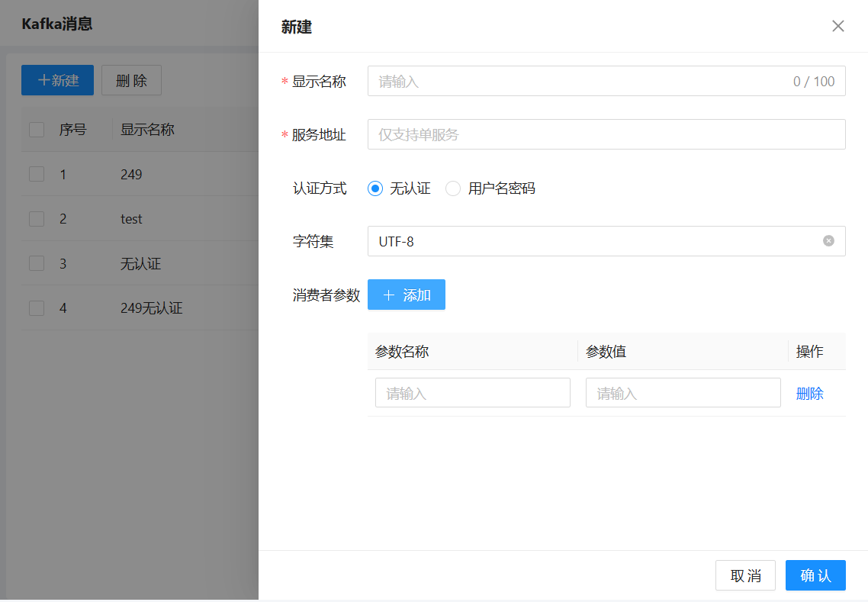
Task: Click the 显示名称 input field
Action: point(580,82)
